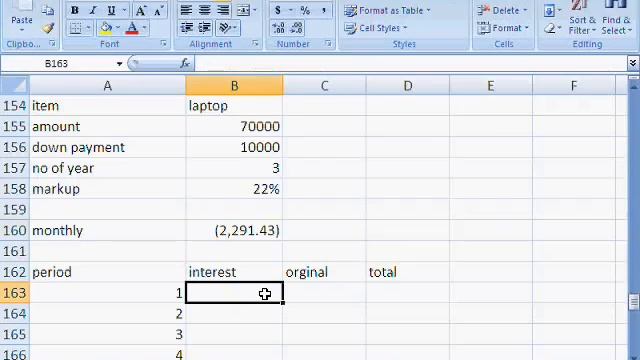Toggle italic formatting
This screenshot has height=360, width=640.
(x=93, y=10)
